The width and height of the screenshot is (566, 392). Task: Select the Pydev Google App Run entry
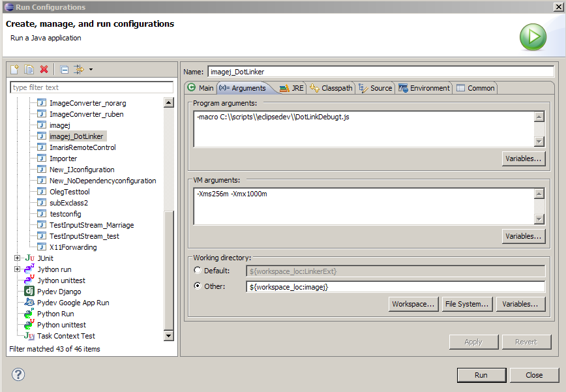(72, 303)
